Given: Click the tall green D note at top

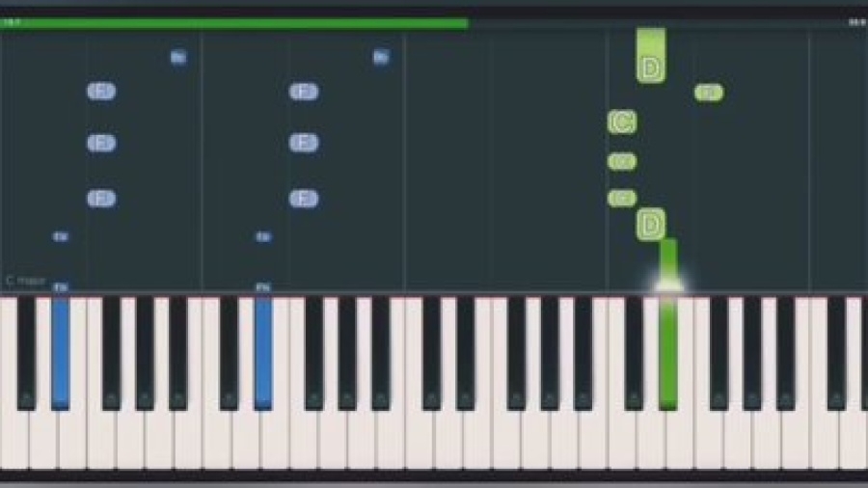Looking at the screenshot, I should tap(651, 56).
